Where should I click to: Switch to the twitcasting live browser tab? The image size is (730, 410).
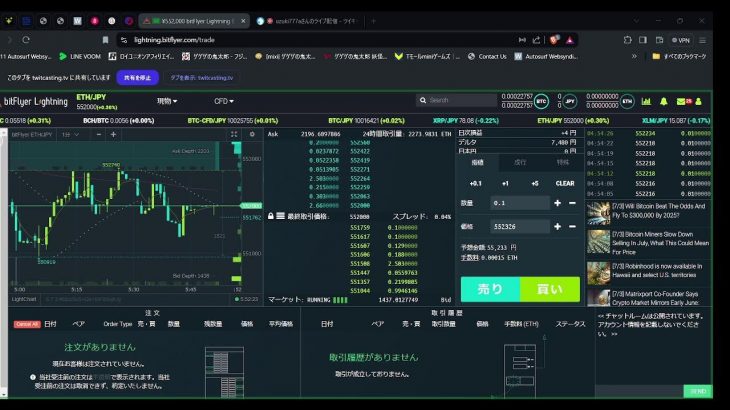pyautogui.click(x=307, y=21)
